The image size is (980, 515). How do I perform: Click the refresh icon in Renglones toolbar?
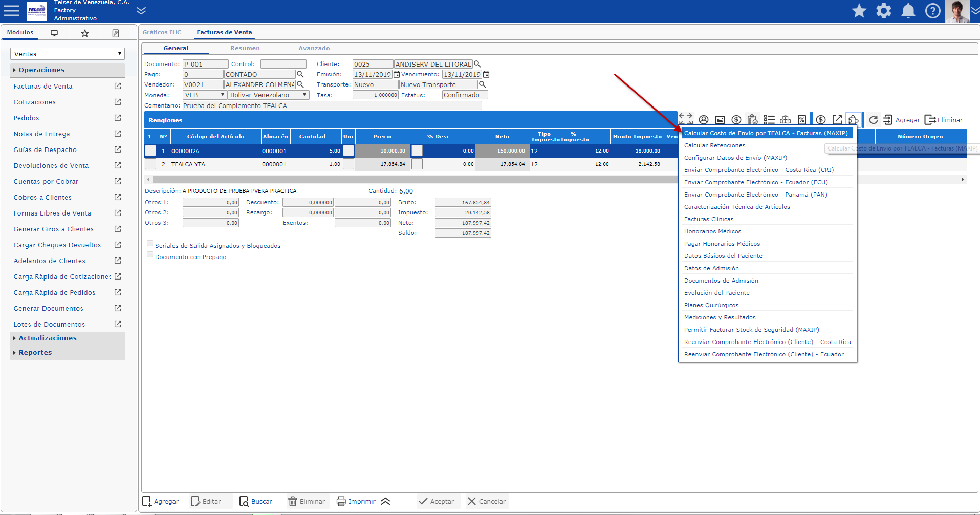point(874,120)
